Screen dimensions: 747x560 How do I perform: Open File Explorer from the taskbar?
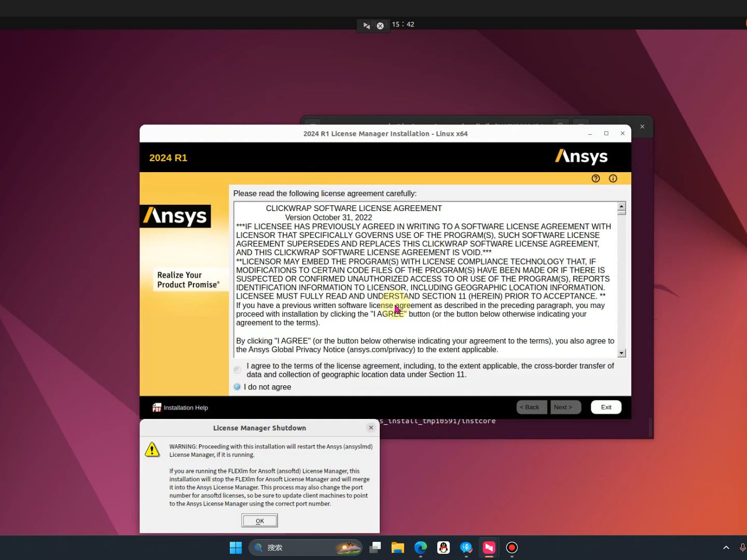[x=398, y=548]
